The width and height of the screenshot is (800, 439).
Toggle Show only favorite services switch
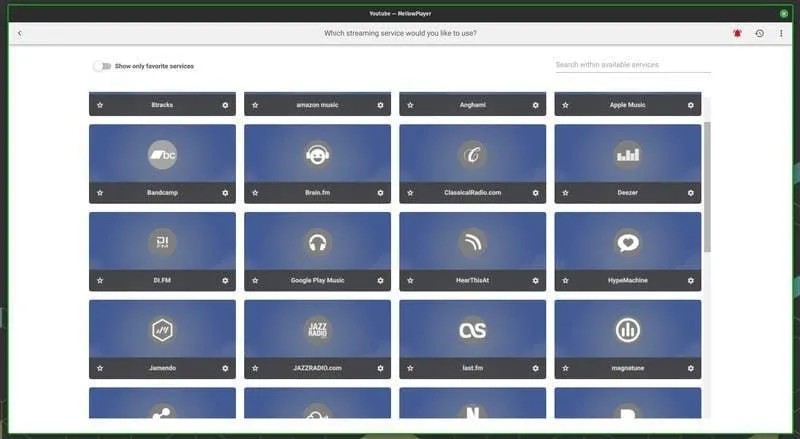click(101, 66)
